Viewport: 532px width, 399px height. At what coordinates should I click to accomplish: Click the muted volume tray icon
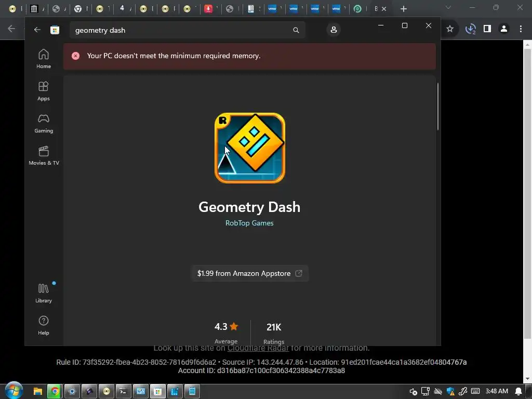coord(413,392)
